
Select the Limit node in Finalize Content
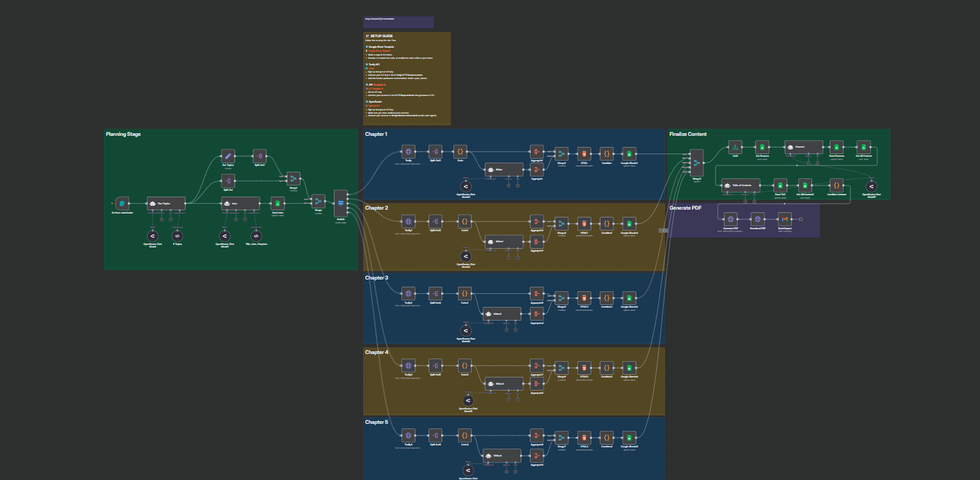735,147
